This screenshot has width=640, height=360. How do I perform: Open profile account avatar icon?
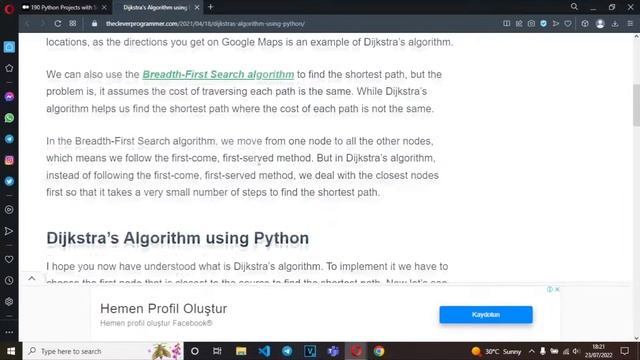[600, 24]
